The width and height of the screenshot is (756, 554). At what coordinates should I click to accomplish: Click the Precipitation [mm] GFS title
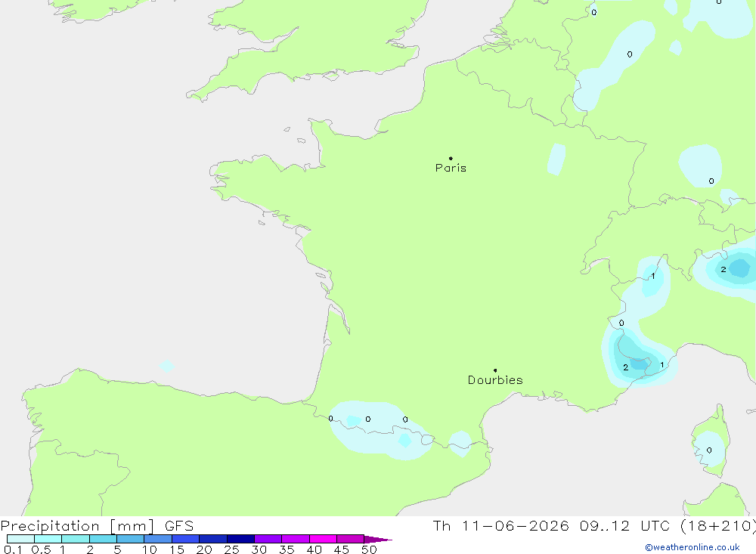point(97,526)
